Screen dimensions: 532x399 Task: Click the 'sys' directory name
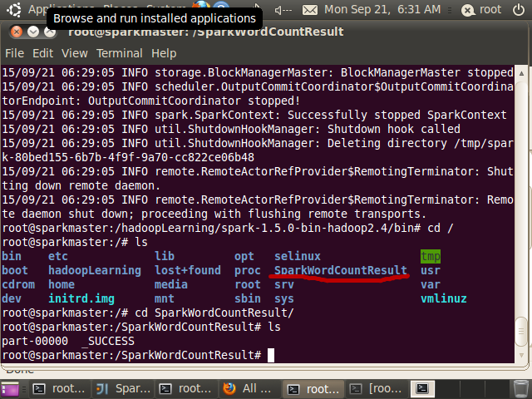click(x=284, y=299)
